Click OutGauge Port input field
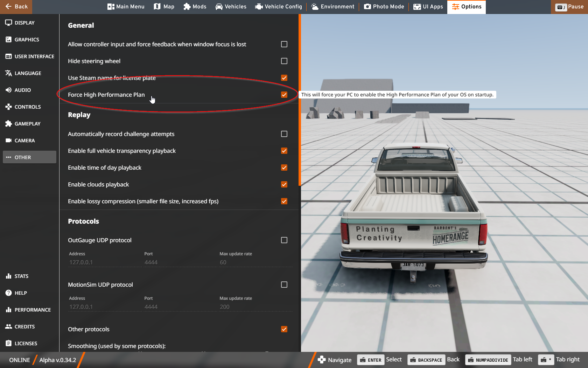The image size is (588, 368). (x=180, y=262)
